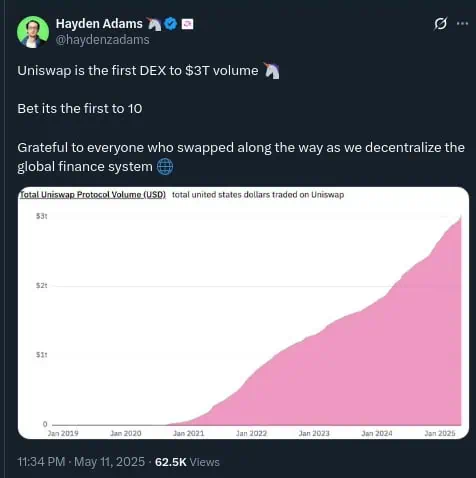Click the pink affiliate badge icon
Screen dimensions: 476x478
pyautogui.click(x=187, y=24)
